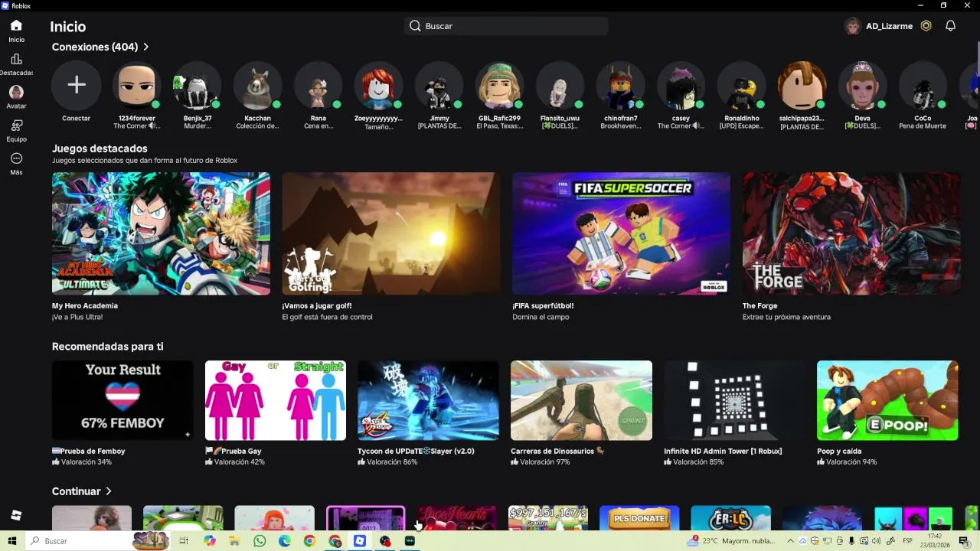Expand Conexiones (404) chevron

pyautogui.click(x=145, y=47)
